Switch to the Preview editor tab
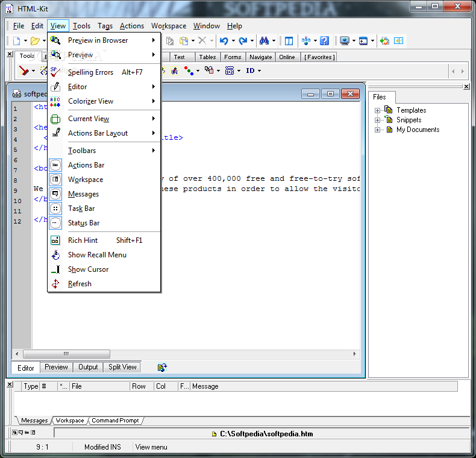Screen dimensions: 476x458 tap(56, 367)
